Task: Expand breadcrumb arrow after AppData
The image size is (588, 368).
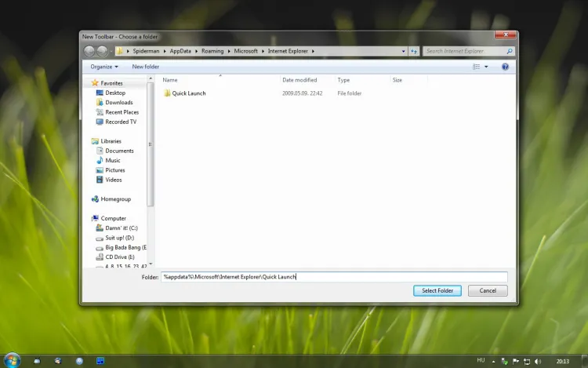Action: pos(196,51)
